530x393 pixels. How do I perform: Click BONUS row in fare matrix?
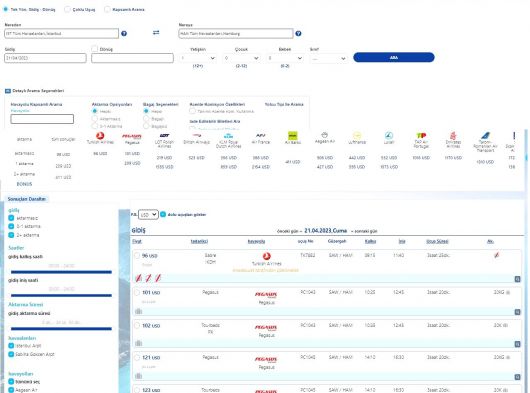point(24,184)
